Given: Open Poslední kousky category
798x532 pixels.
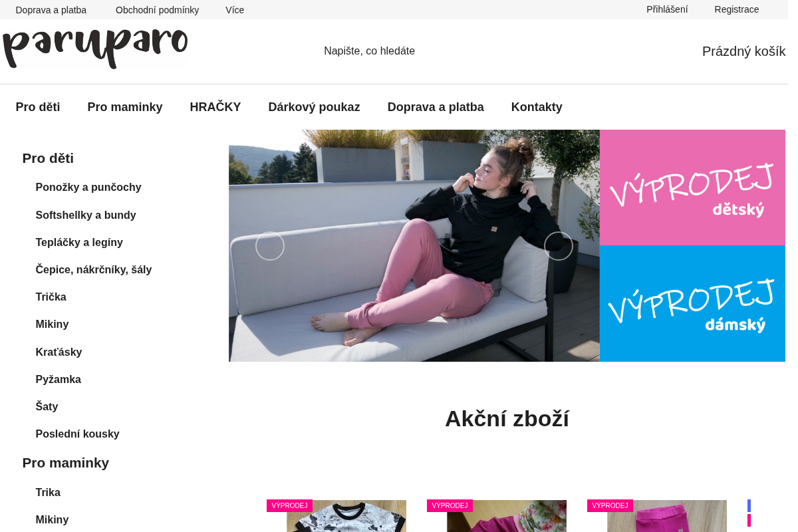Looking at the screenshot, I should (x=77, y=434).
